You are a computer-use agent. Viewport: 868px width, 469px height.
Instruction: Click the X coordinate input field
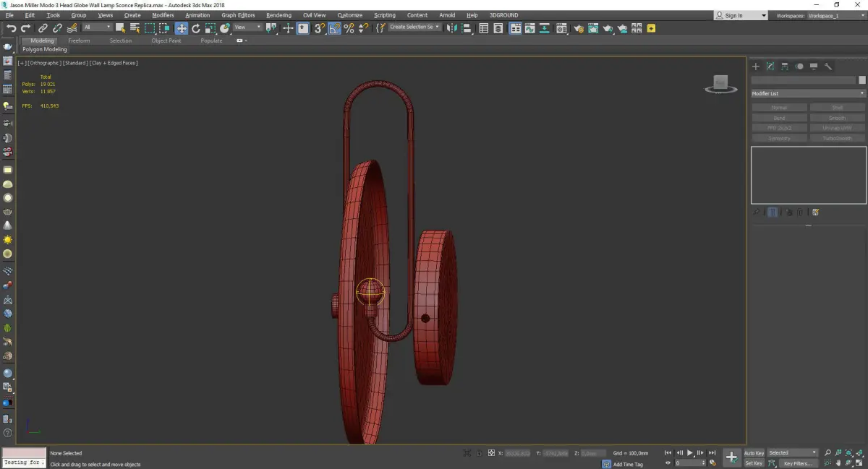[x=518, y=453]
